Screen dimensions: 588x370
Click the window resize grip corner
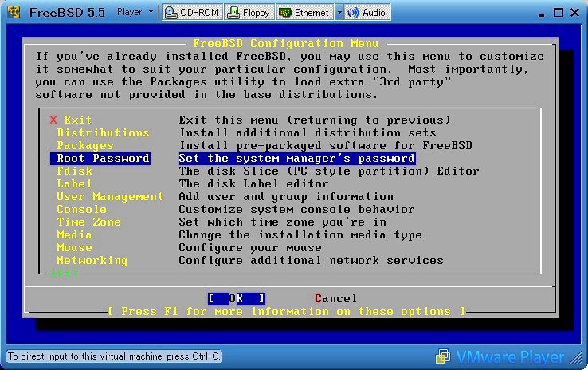580,363
